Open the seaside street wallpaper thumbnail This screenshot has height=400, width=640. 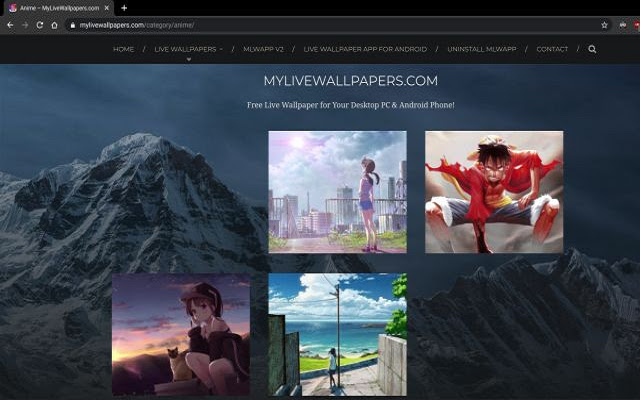pyautogui.click(x=338, y=335)
